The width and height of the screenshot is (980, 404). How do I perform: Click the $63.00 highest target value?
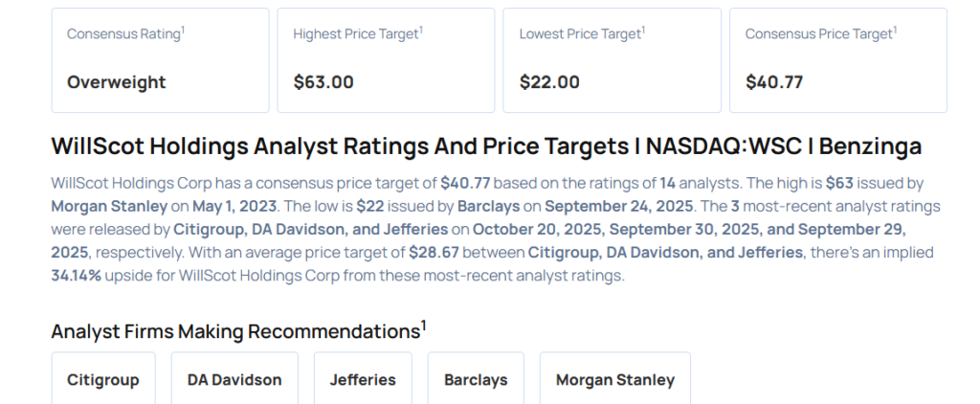[x=323, y=82]
